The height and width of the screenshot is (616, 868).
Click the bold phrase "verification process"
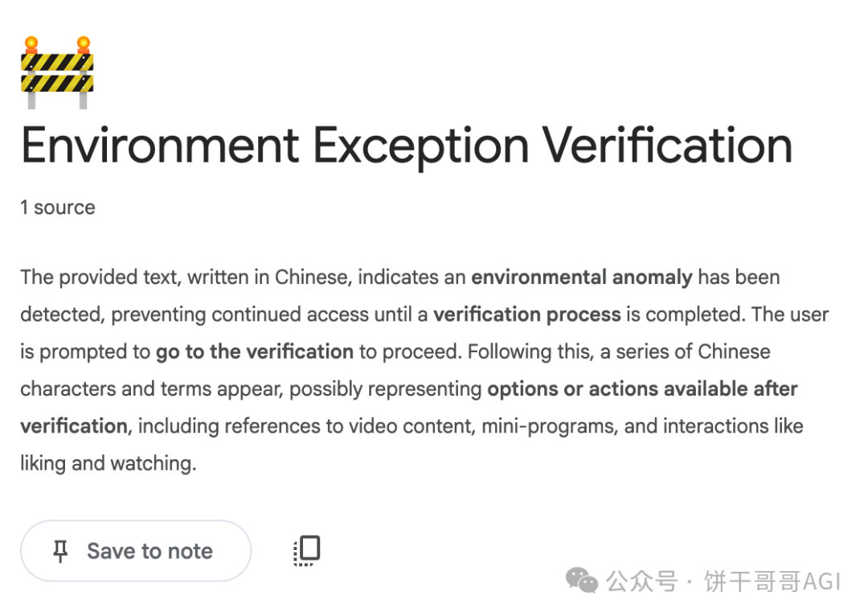click(x=527, y=314)
